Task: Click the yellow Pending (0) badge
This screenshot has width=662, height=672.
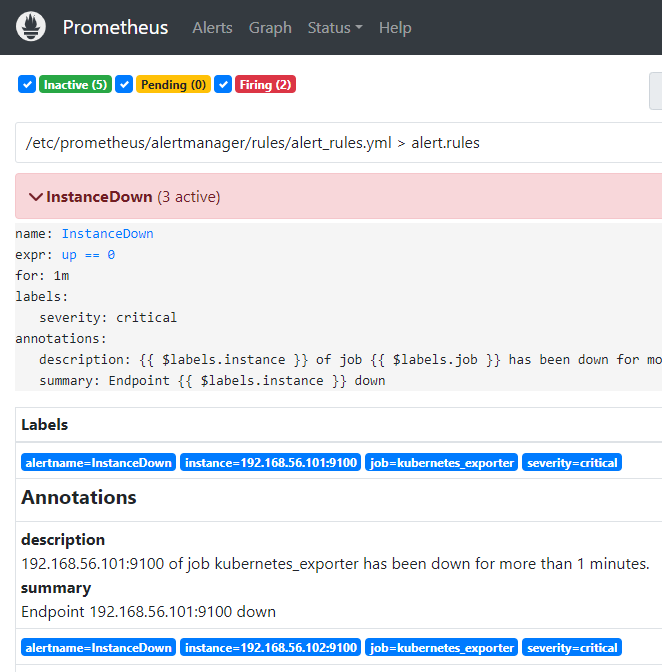Action: point(173,84)
